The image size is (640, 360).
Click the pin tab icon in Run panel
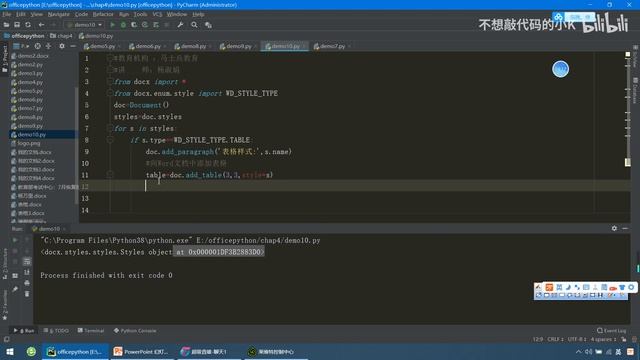point(15,289)
